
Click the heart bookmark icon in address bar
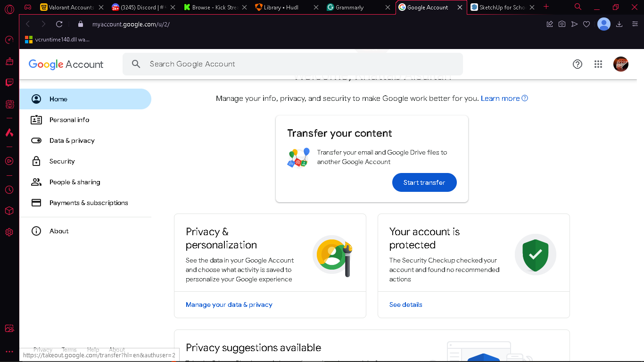tap(586, 24)
